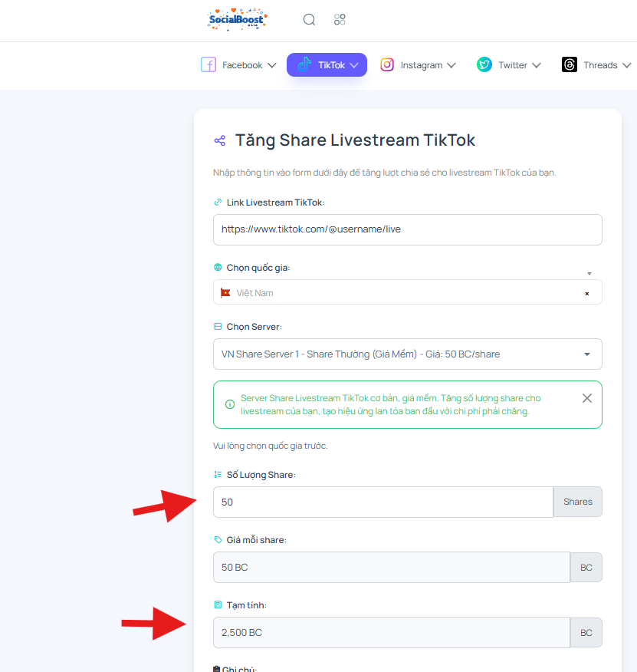Open the apps grid icon
This screenshot has width=637, height=672.
340,19
